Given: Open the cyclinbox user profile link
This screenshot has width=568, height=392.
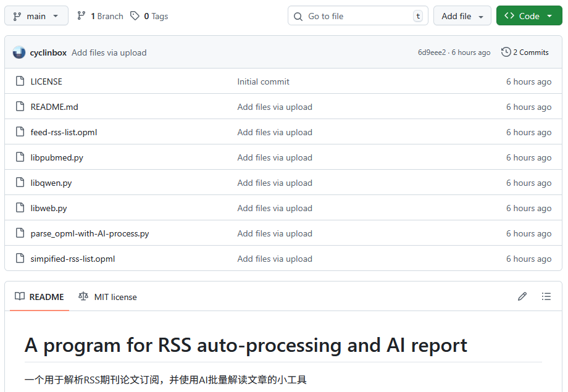Looking at the screenshot, I should tap(48, 52).
